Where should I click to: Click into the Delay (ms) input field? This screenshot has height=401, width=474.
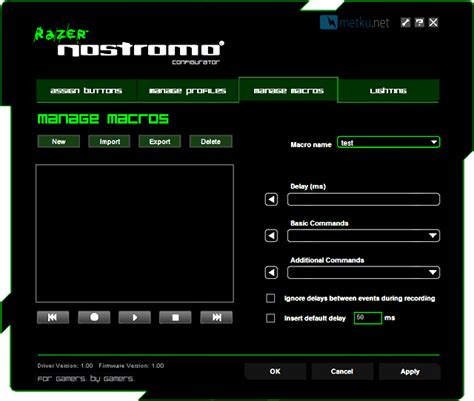363,200
